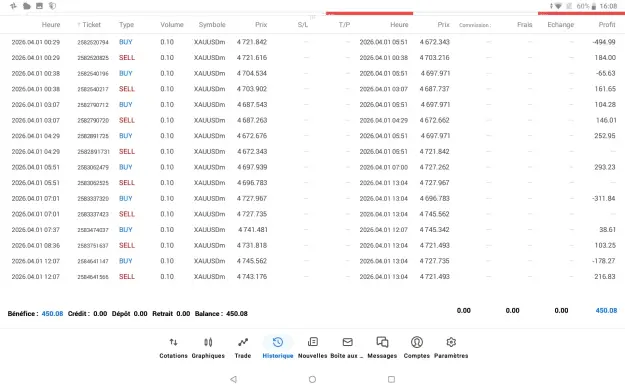This screenshot has height=391, width=625.
Task: Tap the Balance 450.08 summary
Action: (x=221, y=314)
